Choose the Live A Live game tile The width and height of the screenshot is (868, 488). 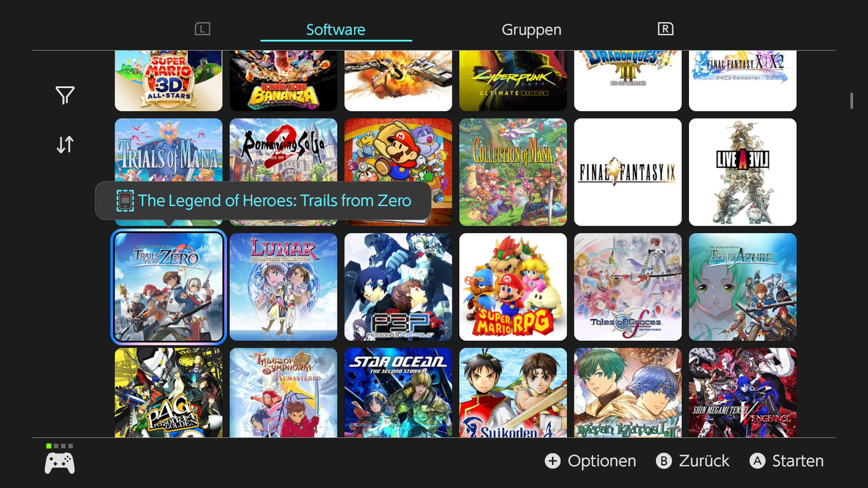coord(743,172)
